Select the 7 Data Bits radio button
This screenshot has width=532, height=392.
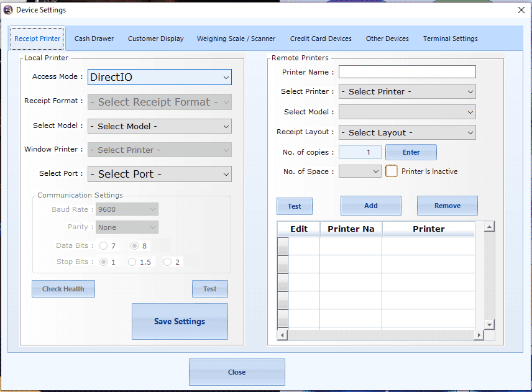(103, 246)
